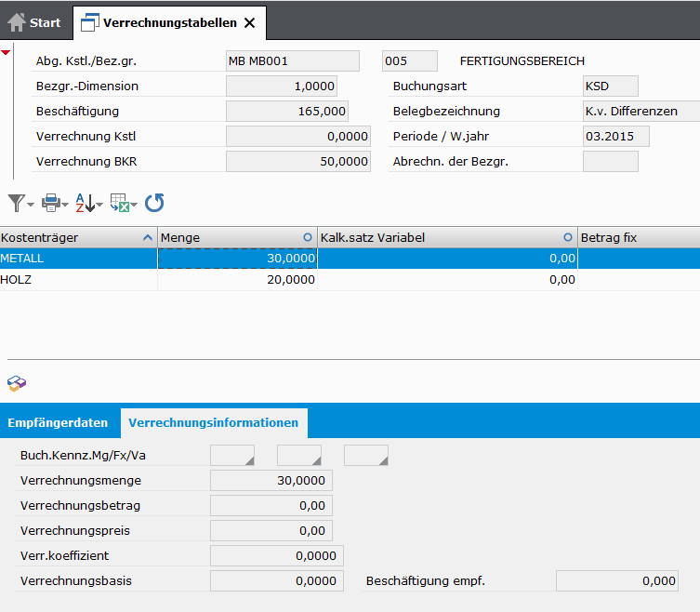The image size is (700, 612).
Task: Open the sort options dropdown arrow
Action: pyautogui.click(x=99, y=205)
